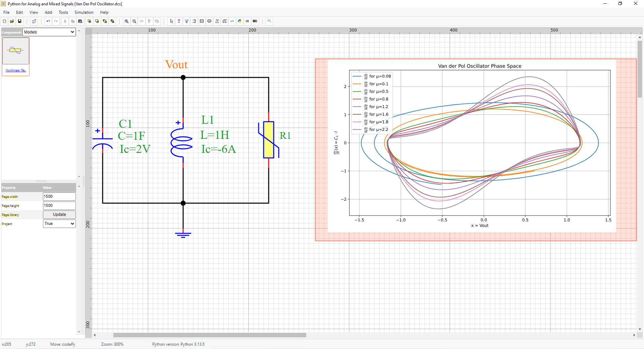Select capacitor C1 symbol on schematic
Screen dimensions: 644x349
(103, 140)
